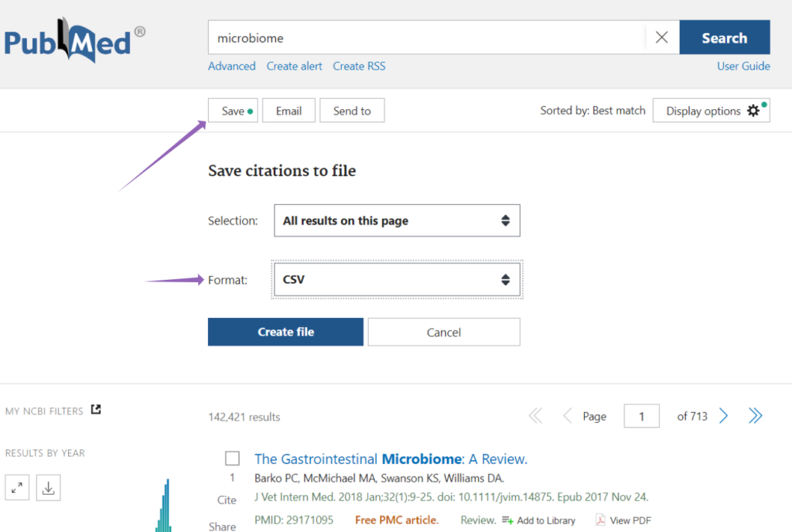Clear the search box with X icon

[x=661, y=37]
